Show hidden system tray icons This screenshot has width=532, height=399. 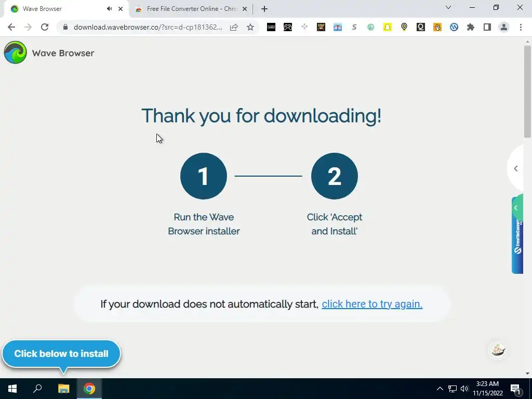point(440,389)
